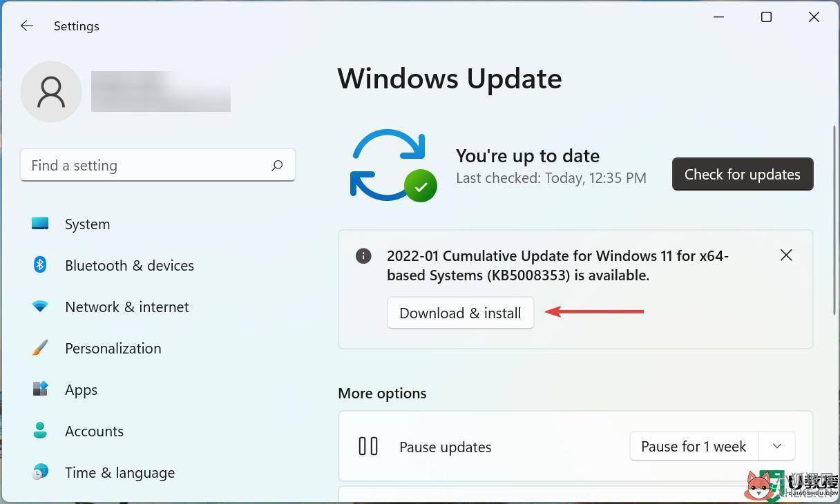Click the More options heading
The width and height of the screenshot is (840, 504).
382,394
